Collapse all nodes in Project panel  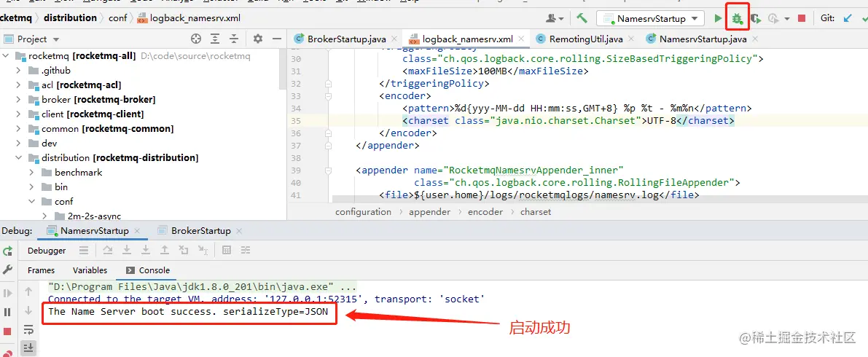(234, 39)
